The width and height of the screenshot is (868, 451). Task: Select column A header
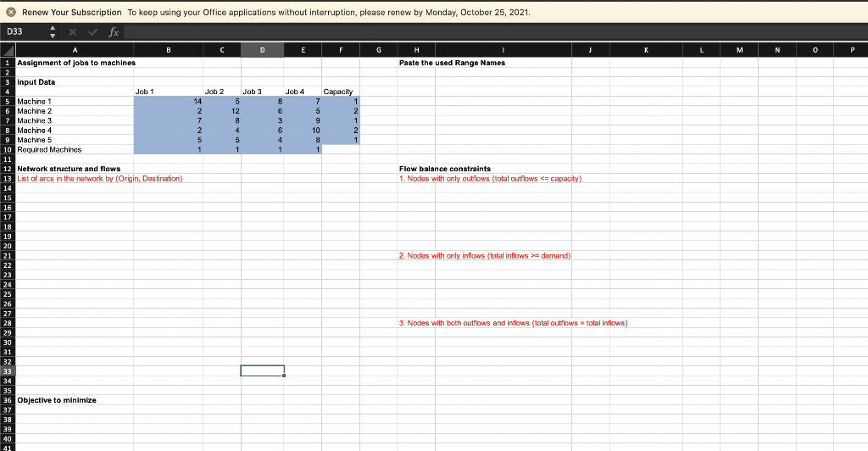(x=75, y=50)
